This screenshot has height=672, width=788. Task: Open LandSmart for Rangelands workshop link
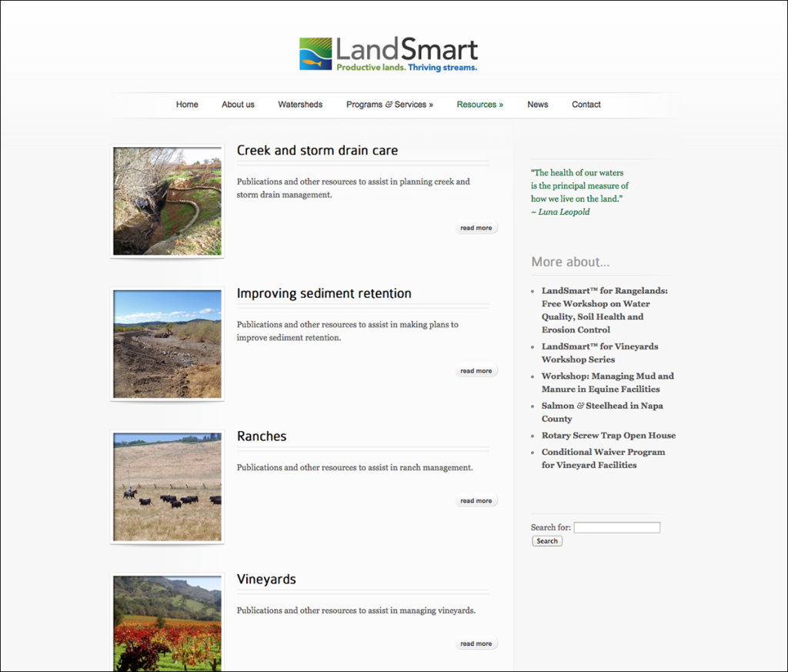[605, 310]
